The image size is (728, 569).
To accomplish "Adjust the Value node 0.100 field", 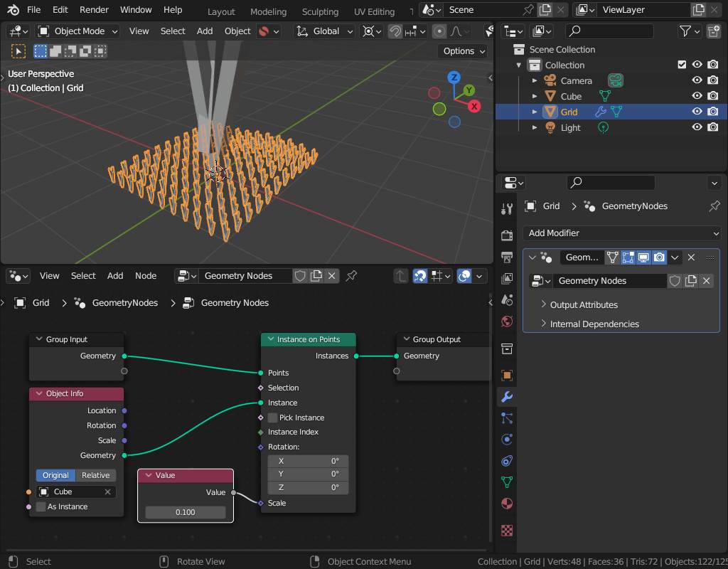I will coord(186,512).
